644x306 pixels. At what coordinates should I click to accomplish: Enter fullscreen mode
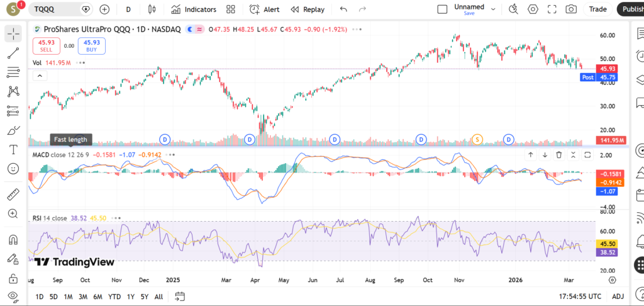click(x=552, y=9)
